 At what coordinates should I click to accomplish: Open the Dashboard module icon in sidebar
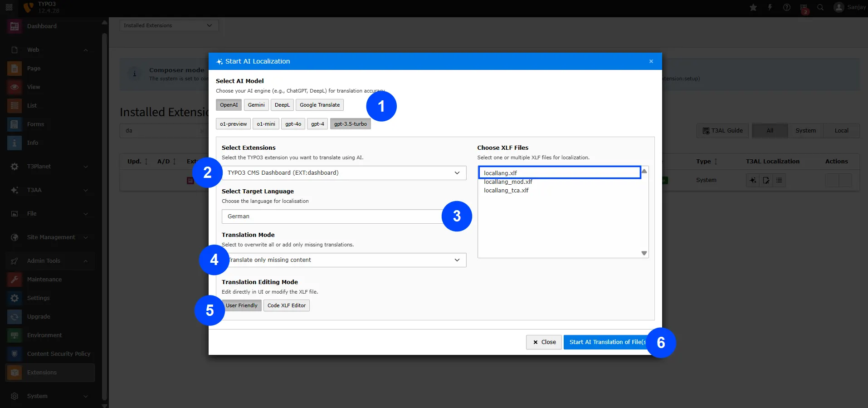(x=15, y=26)
